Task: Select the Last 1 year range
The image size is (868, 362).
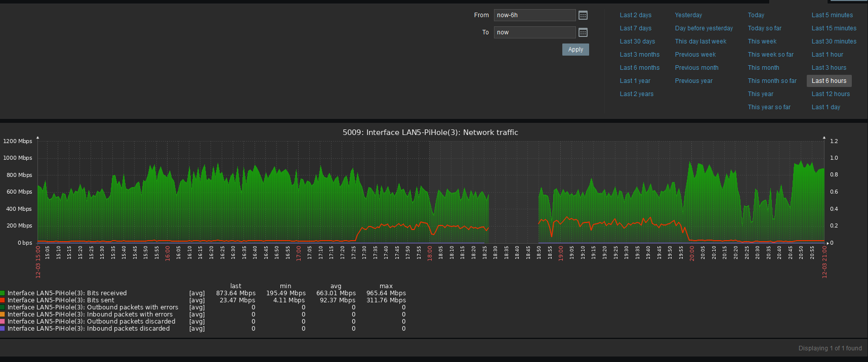Action: click(635, 81)
